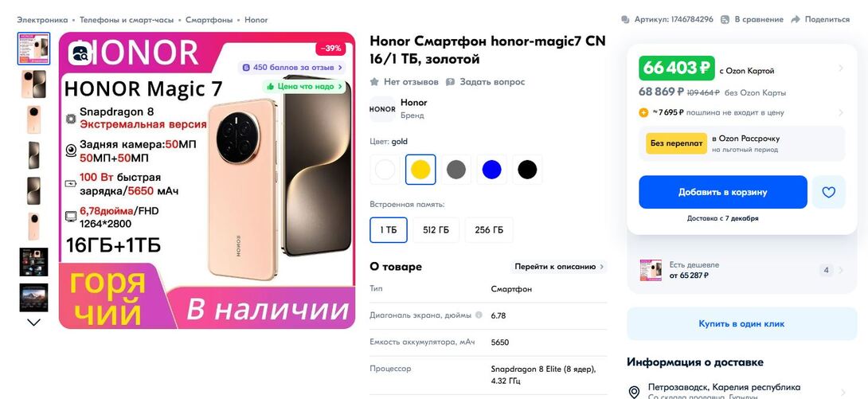Viewport: 868px width, 399px height.
Task: Select the 512 ГБ memory option
Action: pos(436,230)
